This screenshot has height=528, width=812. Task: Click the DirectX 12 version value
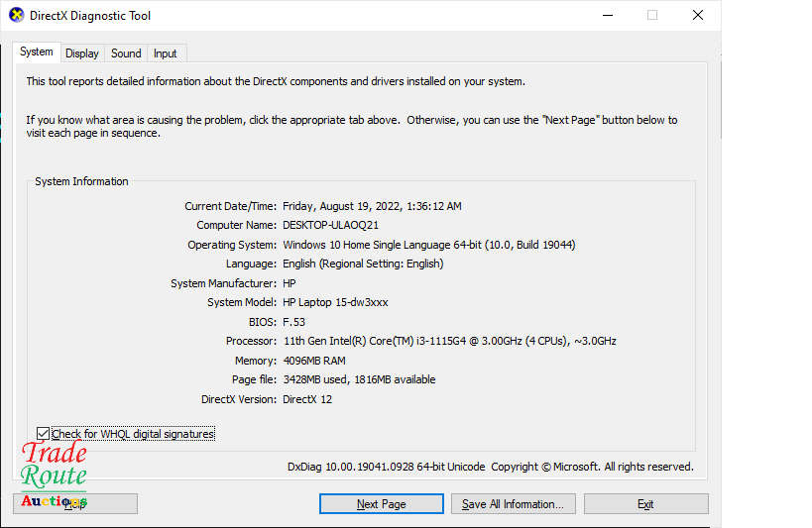(x=309, y=399)
